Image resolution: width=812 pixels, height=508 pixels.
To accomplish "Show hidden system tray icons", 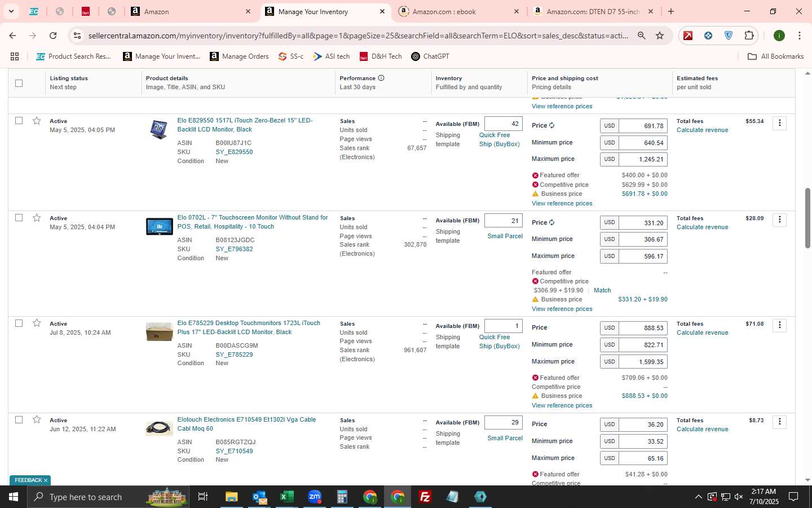I will coord(698,497).
